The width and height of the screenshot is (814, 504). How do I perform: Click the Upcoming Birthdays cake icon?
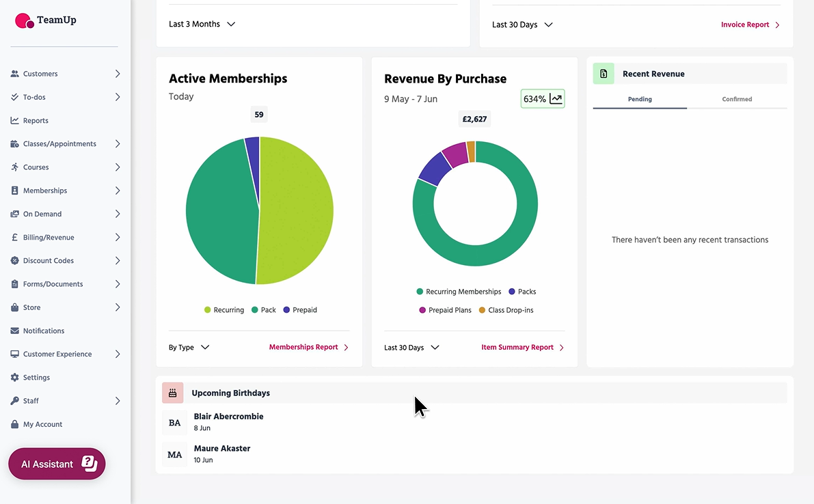click(173, 393)
